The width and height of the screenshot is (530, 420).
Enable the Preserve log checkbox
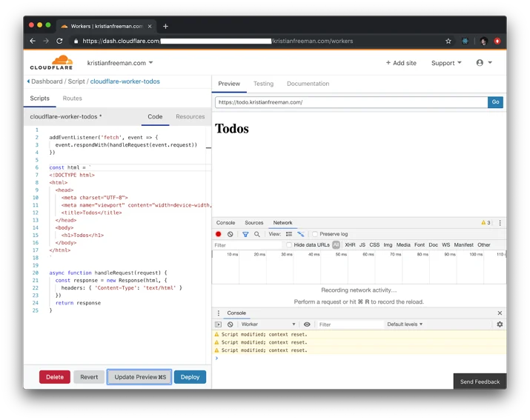[315, 234]
